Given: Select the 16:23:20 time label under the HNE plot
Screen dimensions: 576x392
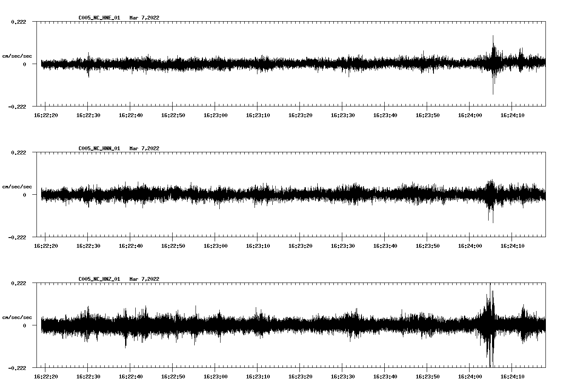Looking at the screenshot, I should pyautogui.click(x=300, y=115).
